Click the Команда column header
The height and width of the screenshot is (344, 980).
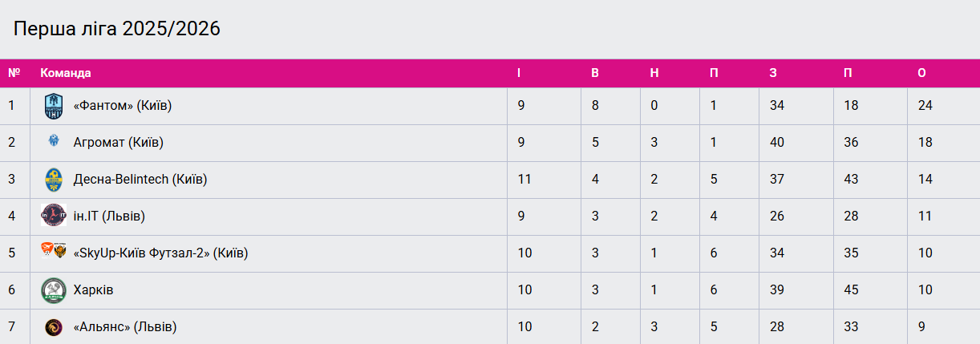tap(66, 73)
